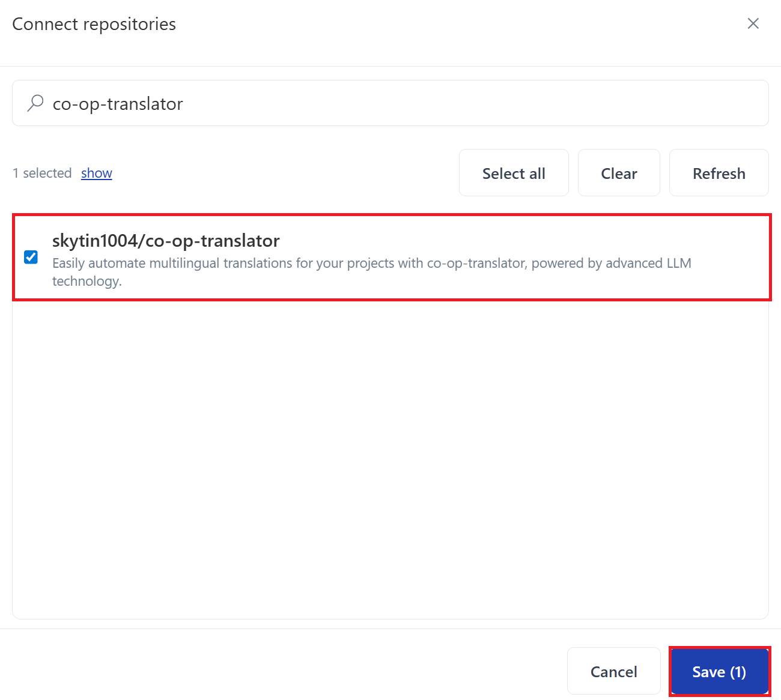Image resolution: width=781 pixels, height=700 pixels.
Task: Clear the search text co-op-translator
Action: [x=118, y=103]
